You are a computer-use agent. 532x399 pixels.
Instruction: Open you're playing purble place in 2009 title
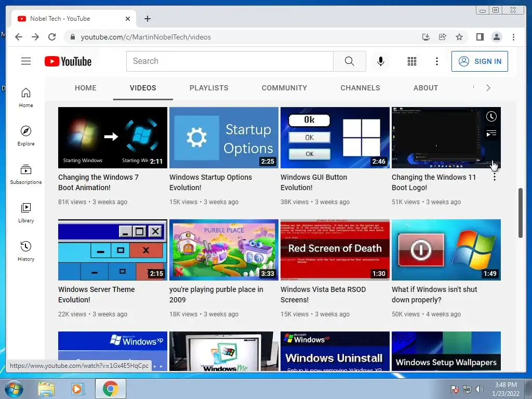[216, 295]
